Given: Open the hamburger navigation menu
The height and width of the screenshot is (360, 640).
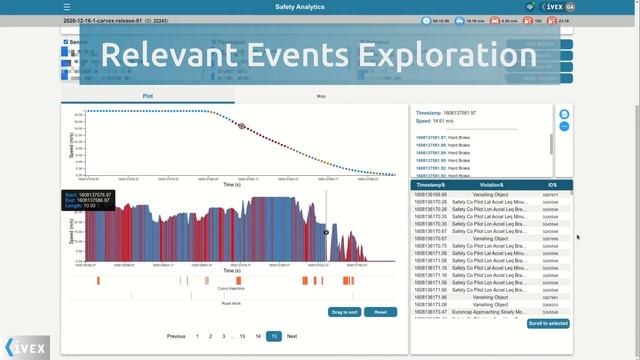Looking at the screenshot, I should (67, 7).
